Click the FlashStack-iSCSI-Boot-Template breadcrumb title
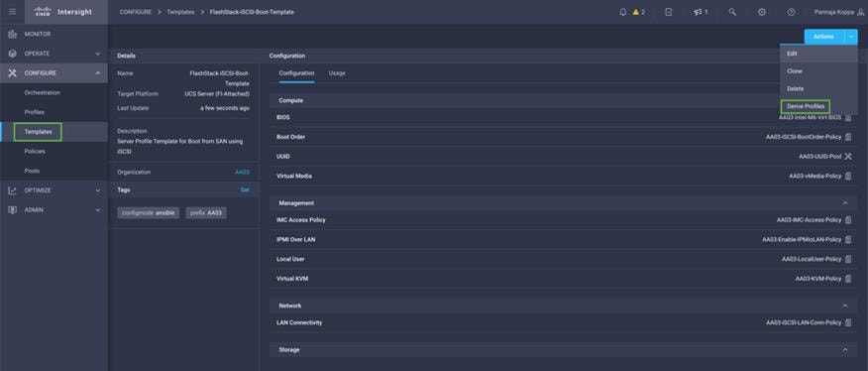Screen dimensions: 868x371 coord(252,12)
